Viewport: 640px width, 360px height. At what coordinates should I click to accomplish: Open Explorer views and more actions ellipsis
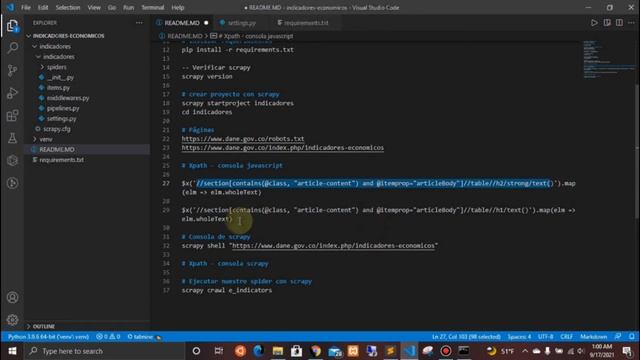click(139, 23)
